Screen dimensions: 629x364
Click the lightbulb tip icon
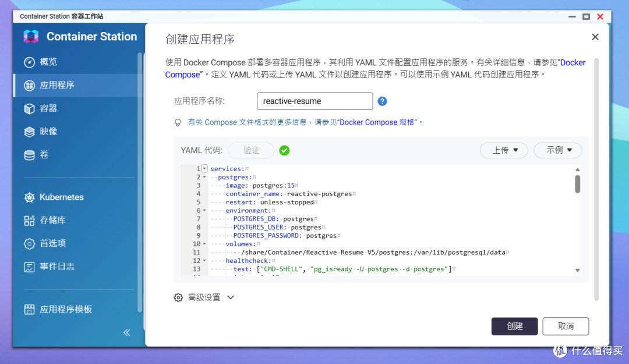178,122
